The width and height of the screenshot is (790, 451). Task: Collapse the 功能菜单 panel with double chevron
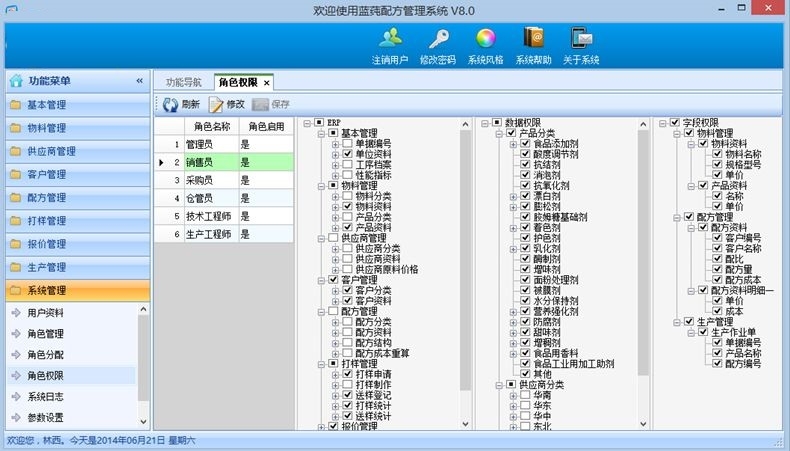[x=140, y=81]
